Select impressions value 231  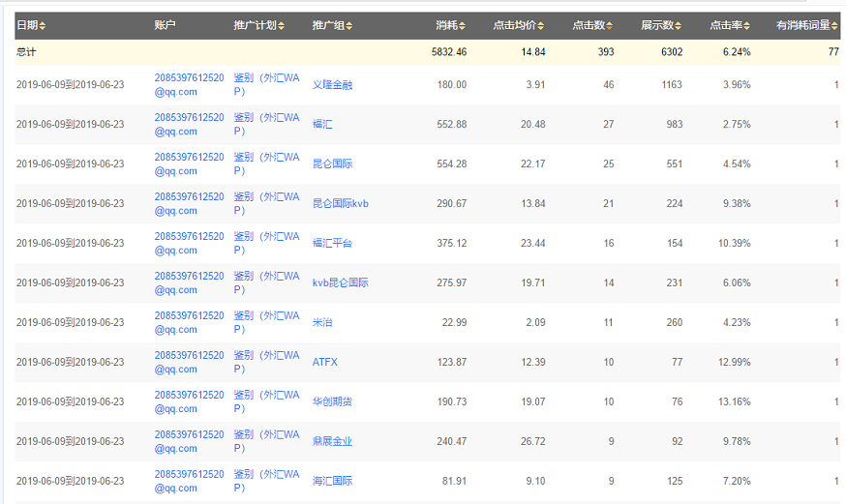pyautogui.click(x=675, y=282)
